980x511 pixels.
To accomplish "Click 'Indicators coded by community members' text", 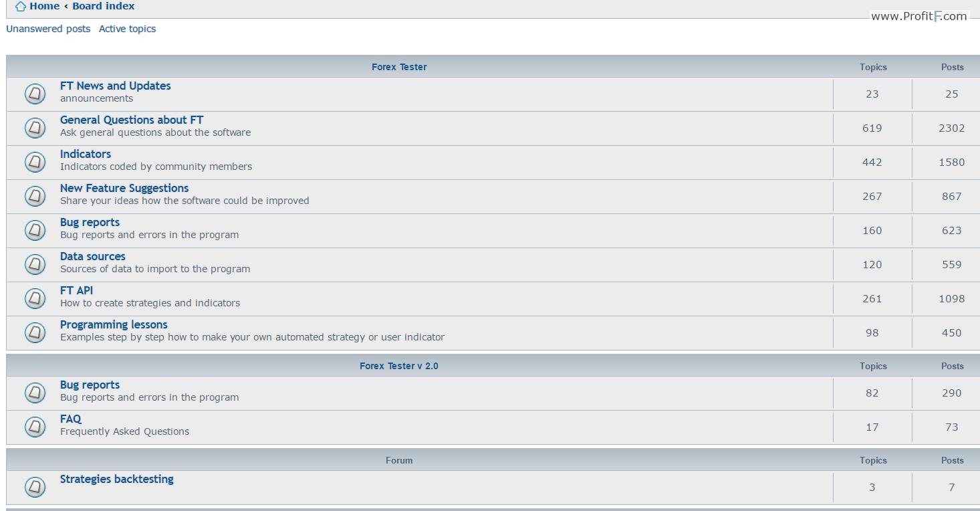I will point(156,167).
